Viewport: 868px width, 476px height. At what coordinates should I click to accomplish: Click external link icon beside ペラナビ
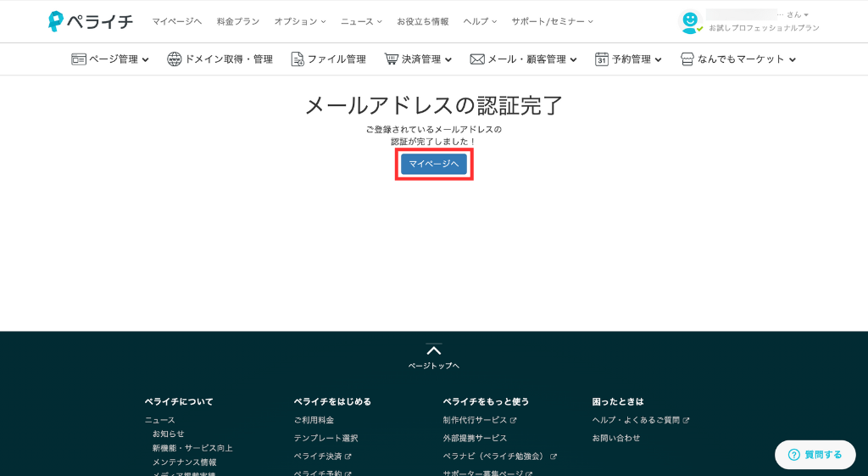coord(553,456)
